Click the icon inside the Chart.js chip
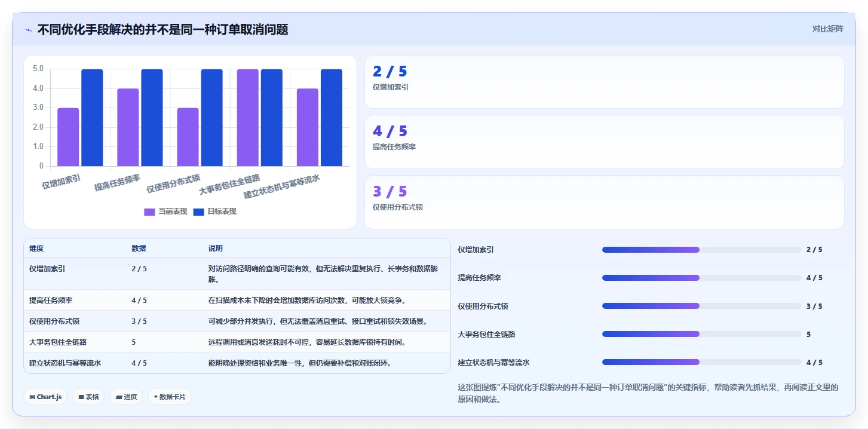This screenshot has height=429, width=868. [32, 397]
